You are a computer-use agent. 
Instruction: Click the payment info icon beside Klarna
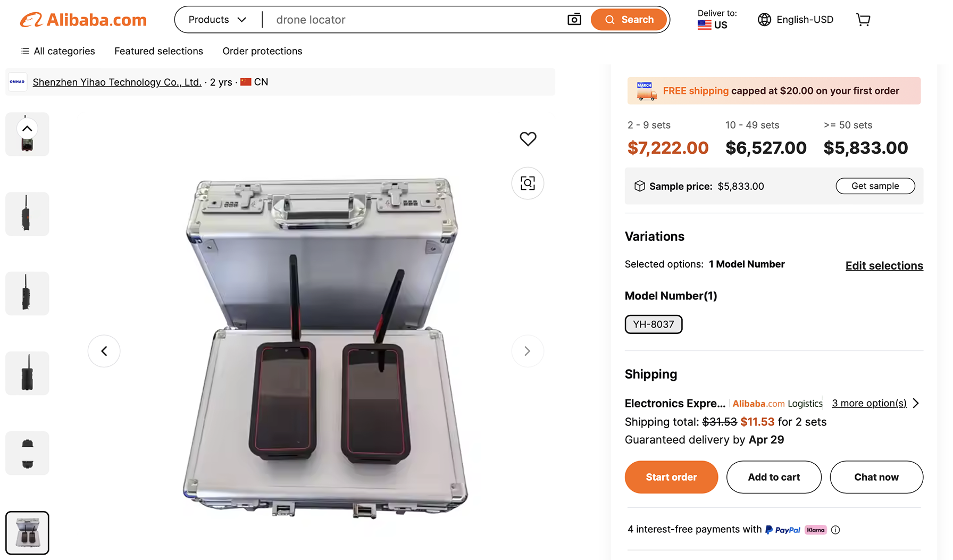tap(835, 530)
